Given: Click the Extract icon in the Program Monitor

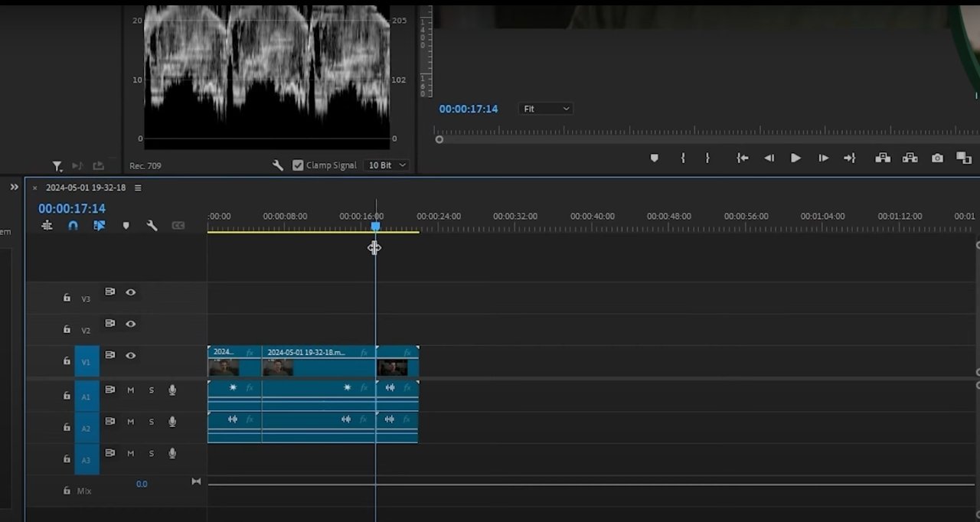Looking at the screenshot, I should point(910,158).
